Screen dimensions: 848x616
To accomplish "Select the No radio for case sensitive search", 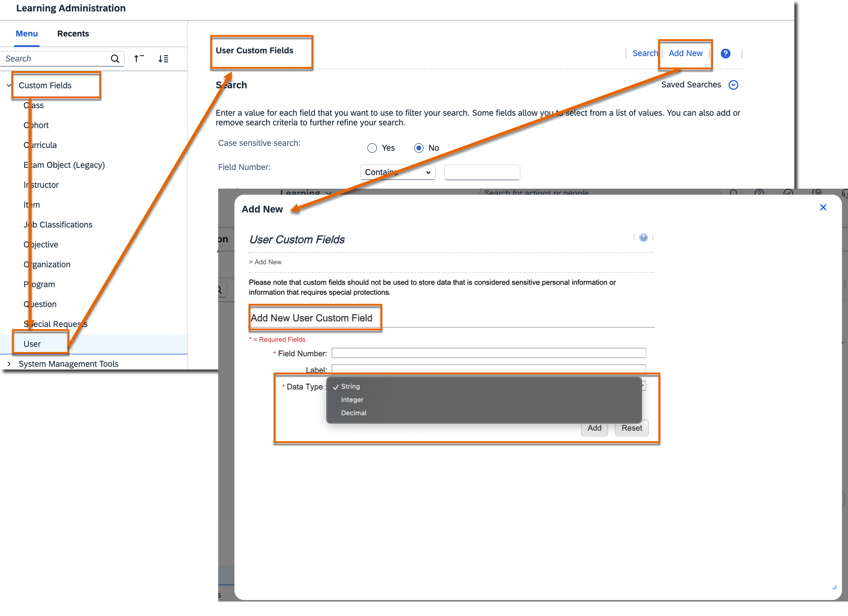I will [419, 148].
